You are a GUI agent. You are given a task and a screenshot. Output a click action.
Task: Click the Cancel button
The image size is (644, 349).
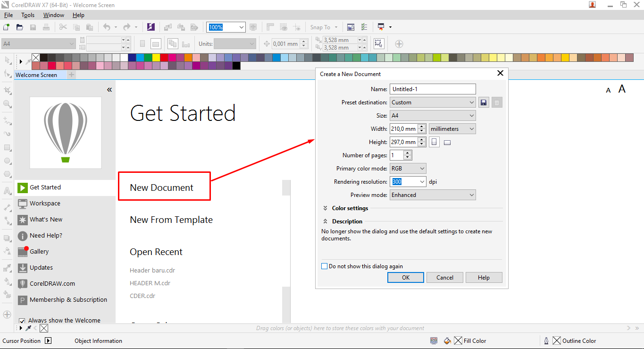(x=445, y=278)
